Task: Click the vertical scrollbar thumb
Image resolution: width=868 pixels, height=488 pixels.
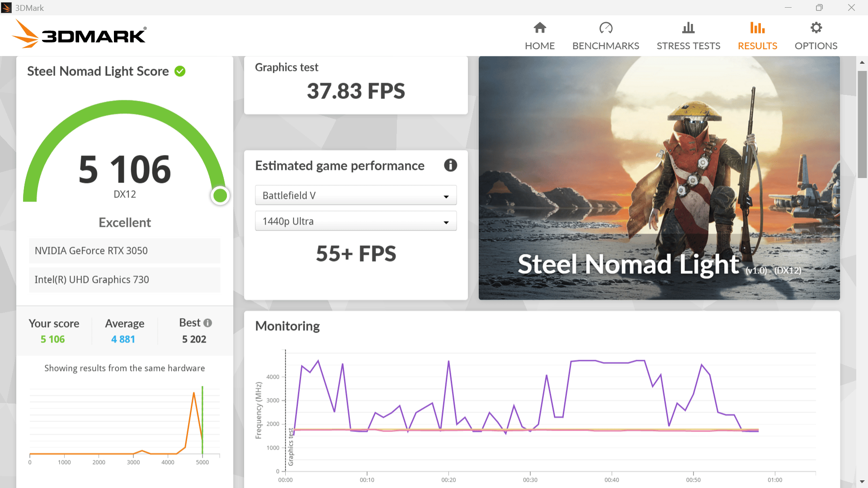Action: 862,124
